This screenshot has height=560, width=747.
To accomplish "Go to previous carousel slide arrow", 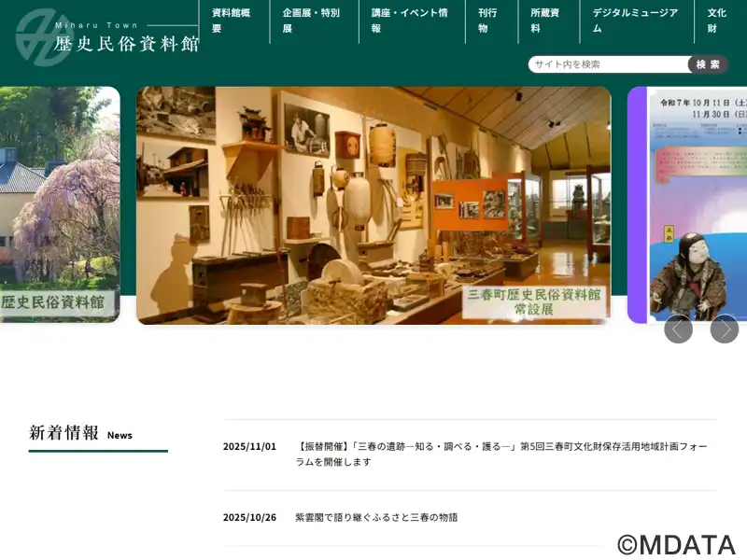I will click(x=678, y=329).
